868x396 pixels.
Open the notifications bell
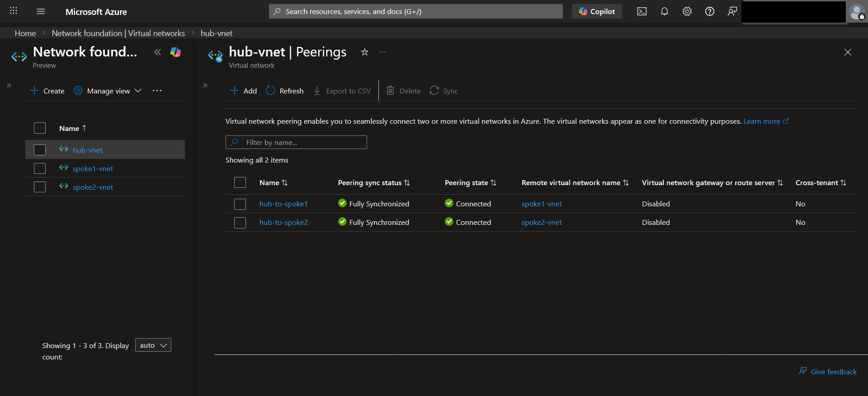pyautogui.click(x=664, y=12)
